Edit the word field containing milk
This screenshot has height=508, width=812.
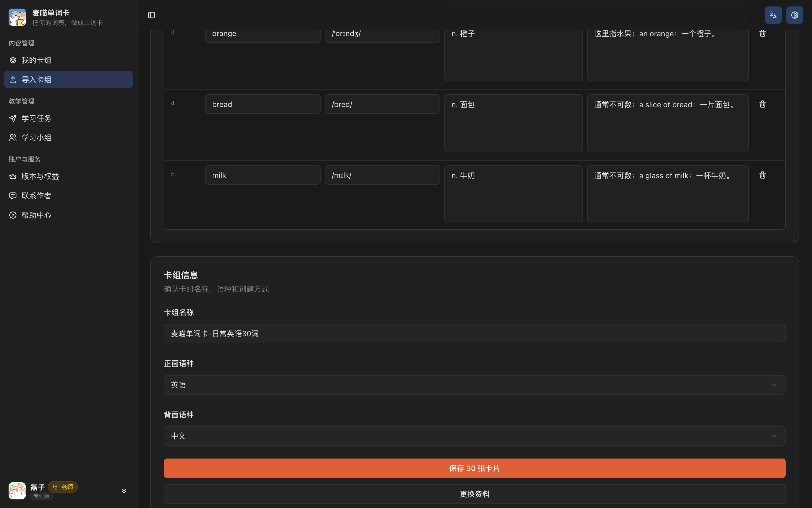[263, 175]
